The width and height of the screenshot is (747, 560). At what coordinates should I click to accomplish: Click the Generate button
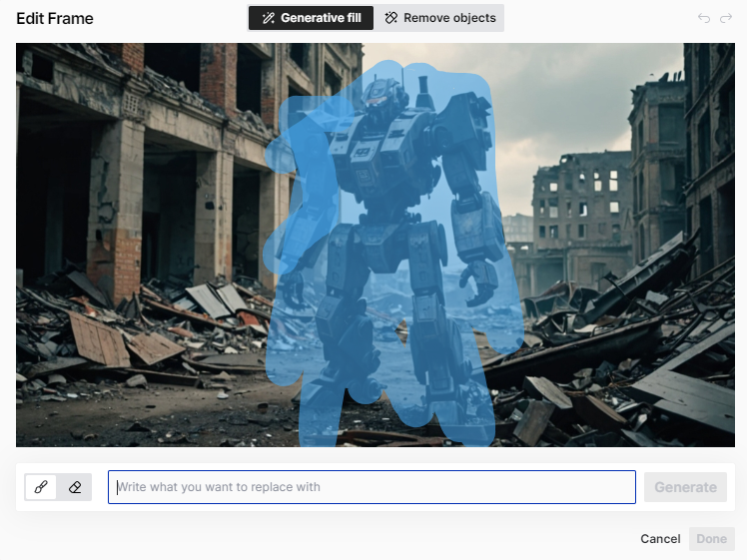coord(685,487)
